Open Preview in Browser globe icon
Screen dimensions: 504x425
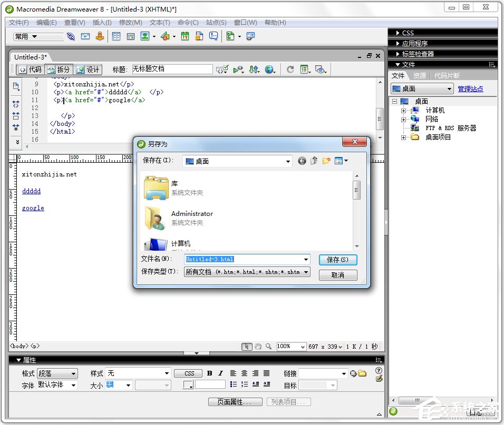[x=269, y=69]
